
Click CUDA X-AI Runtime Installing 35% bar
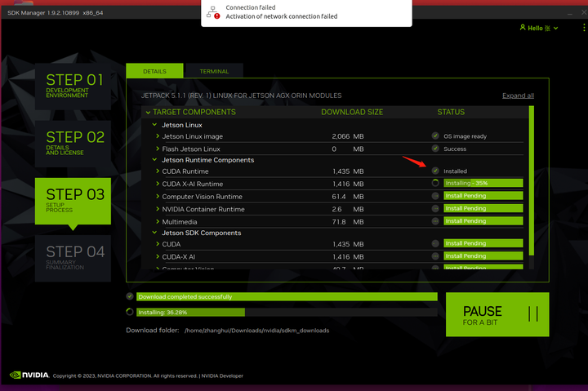(x=483, y=183)
